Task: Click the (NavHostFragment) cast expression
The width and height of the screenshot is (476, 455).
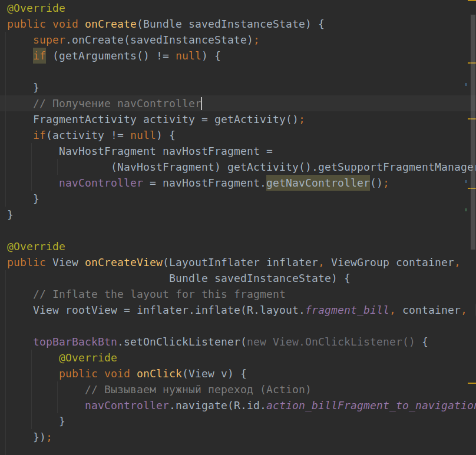Action: click(166, 167)
